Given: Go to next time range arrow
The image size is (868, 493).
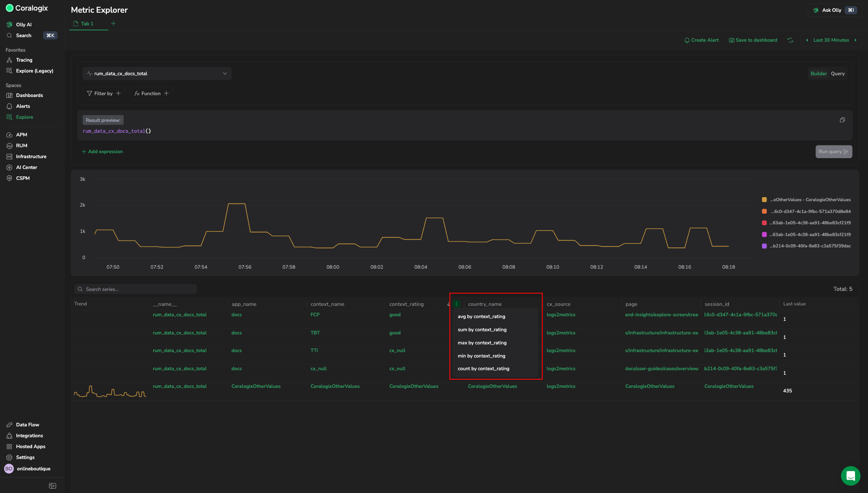Looking at the screenshot, I should point(855,40).
